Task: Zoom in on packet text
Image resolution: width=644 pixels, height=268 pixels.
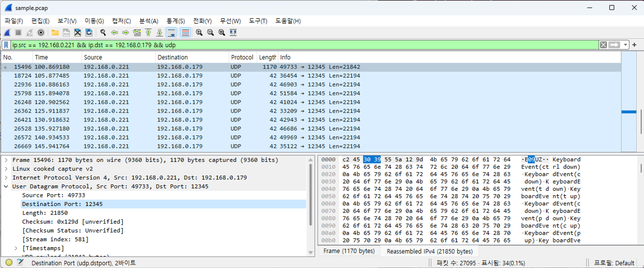Action: [x=199, y=32]
